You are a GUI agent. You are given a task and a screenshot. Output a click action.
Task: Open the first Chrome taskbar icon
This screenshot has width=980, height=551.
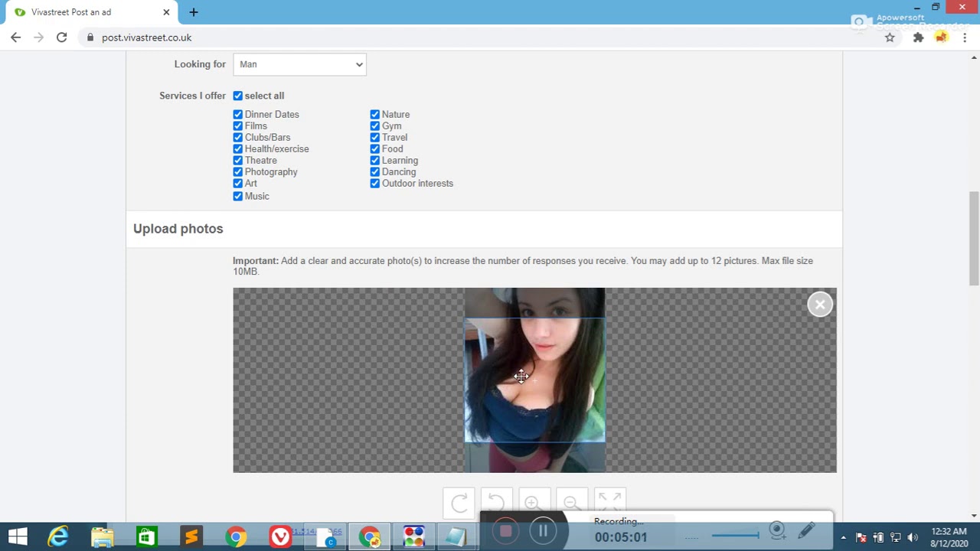[236, 537]
